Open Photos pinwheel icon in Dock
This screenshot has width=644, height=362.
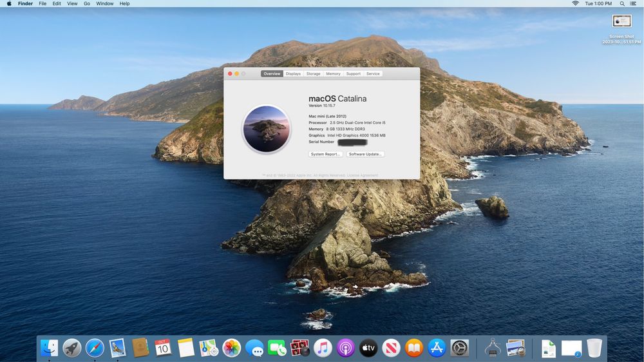232,348
